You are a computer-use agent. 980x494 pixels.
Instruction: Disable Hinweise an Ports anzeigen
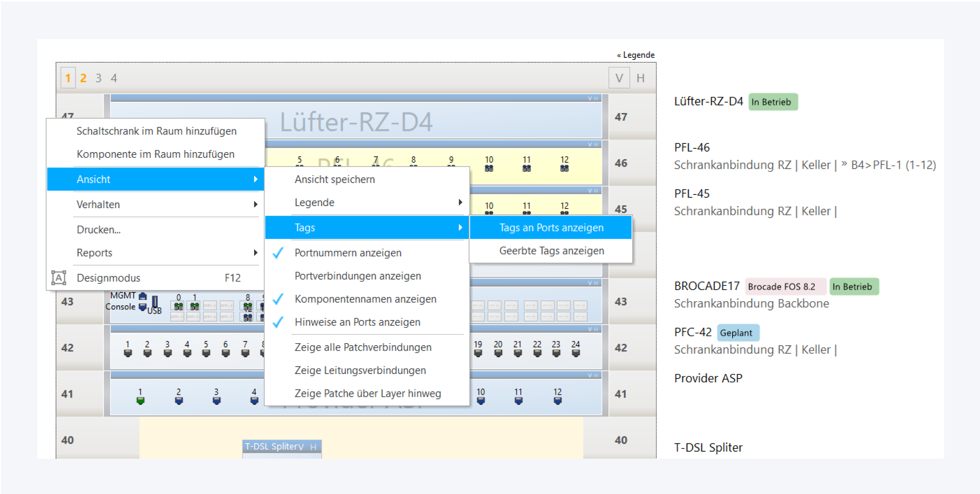(x=357, y=322)
